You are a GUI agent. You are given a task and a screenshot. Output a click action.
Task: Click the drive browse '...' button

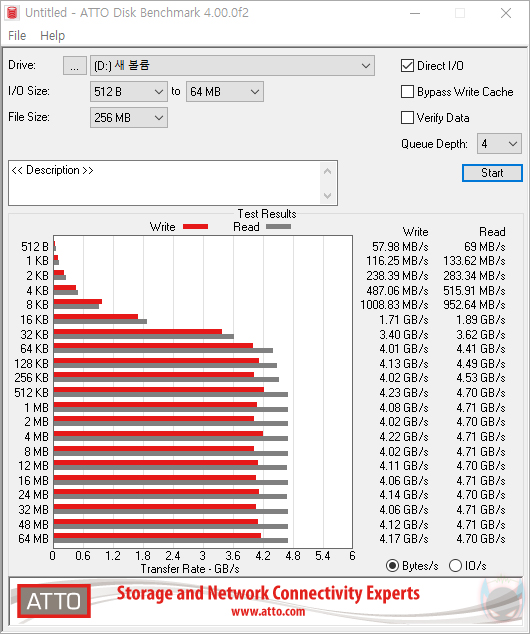click(75, 66)
